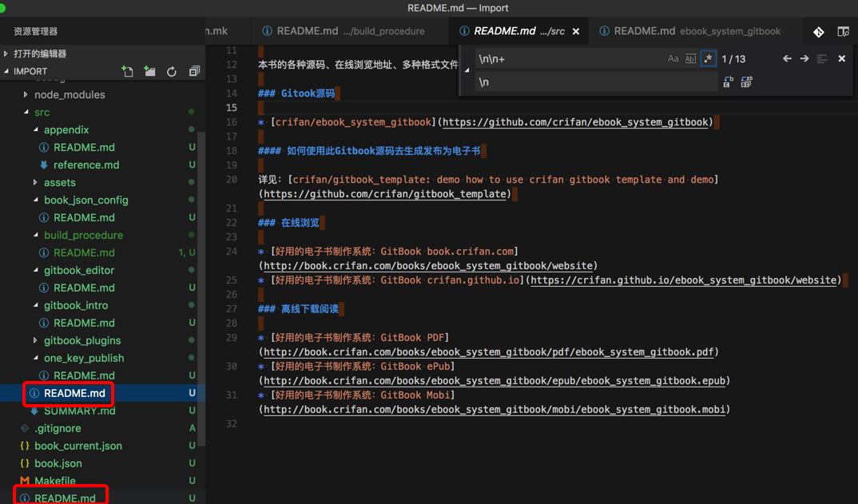Close the find and replace widget
This screenshot has height=504, width=858.
pos(840,58)
